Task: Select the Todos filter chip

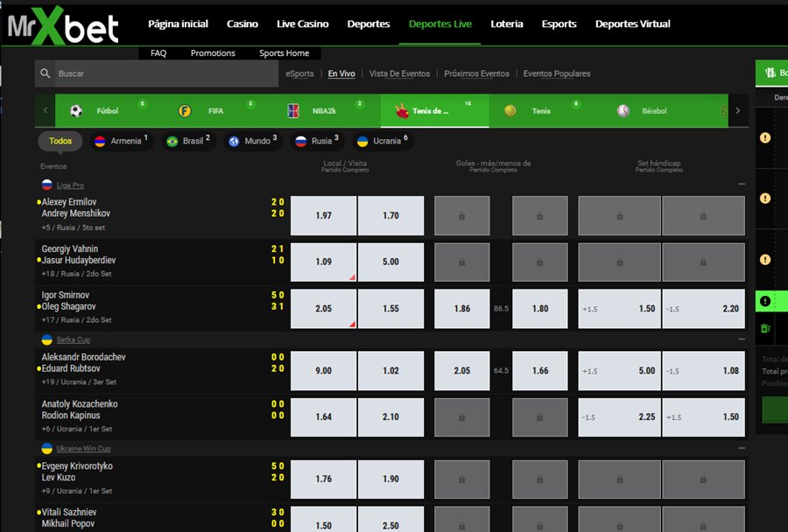Action: tap(60, 141)
